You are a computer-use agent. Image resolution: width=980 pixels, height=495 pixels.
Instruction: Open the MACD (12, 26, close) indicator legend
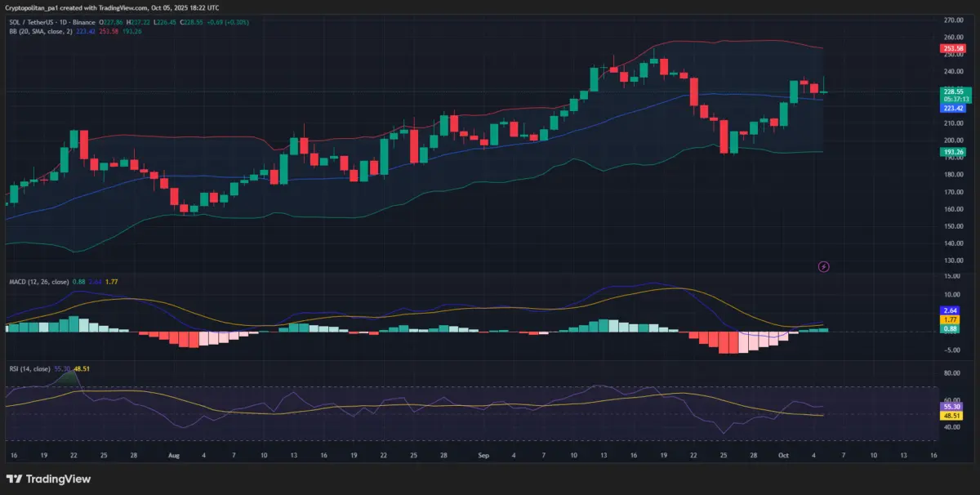38,282
